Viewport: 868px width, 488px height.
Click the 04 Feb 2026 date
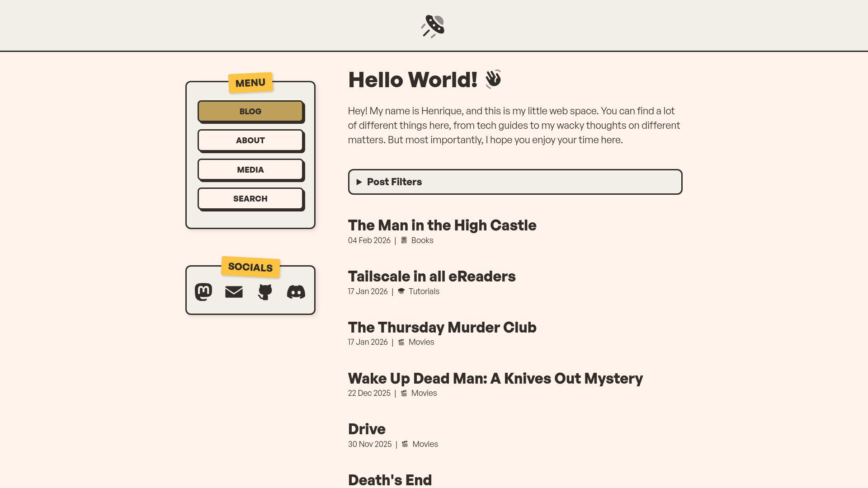[369, 240]
